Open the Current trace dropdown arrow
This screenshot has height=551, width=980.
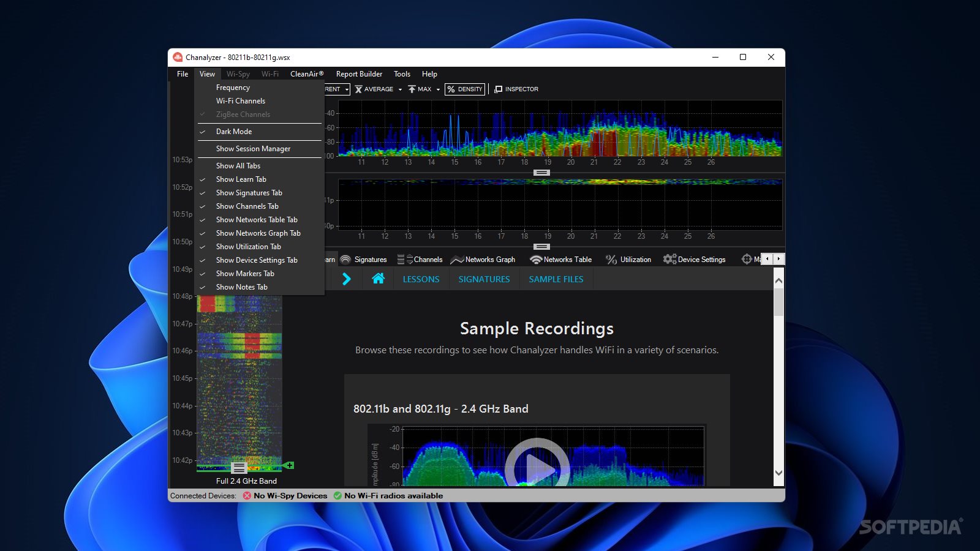pos(347,89)
